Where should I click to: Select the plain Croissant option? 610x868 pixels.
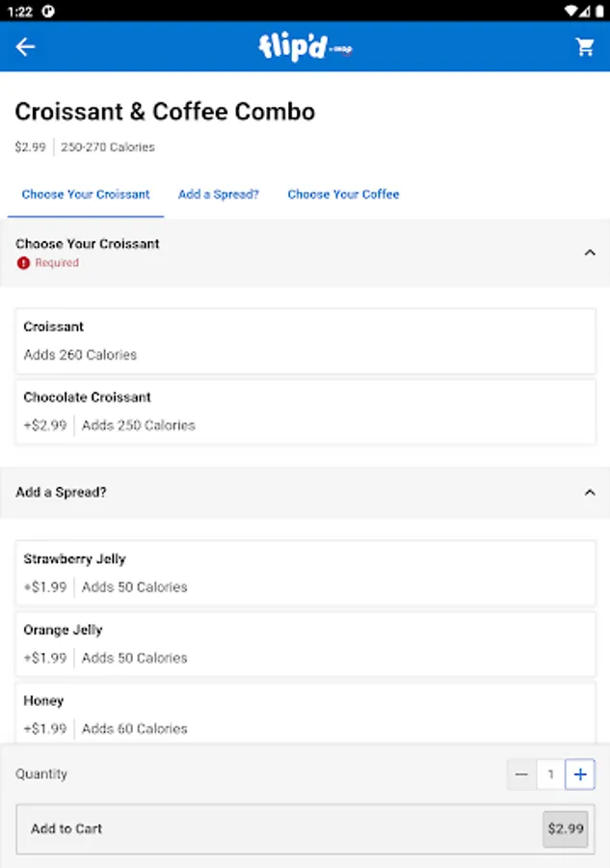click(305, 340)
